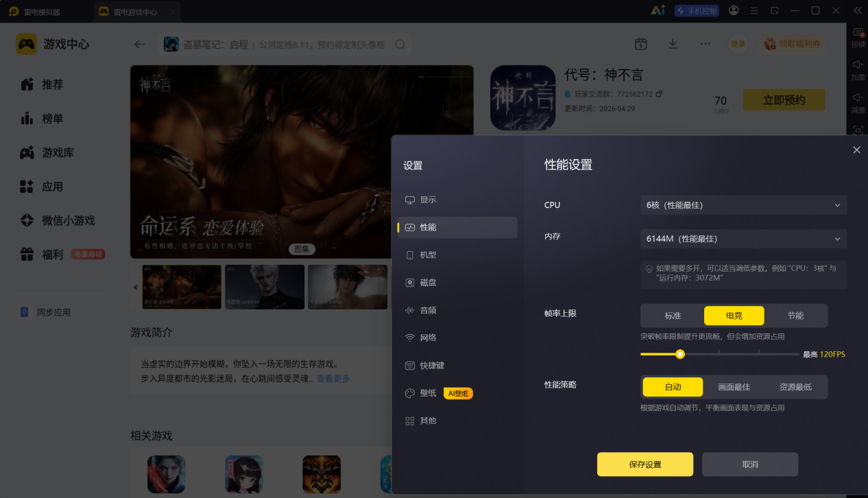This screenshot has height=498, width=868.
Task: Select the second screenshot thumbnail
Action: click(x=265, y=287)
